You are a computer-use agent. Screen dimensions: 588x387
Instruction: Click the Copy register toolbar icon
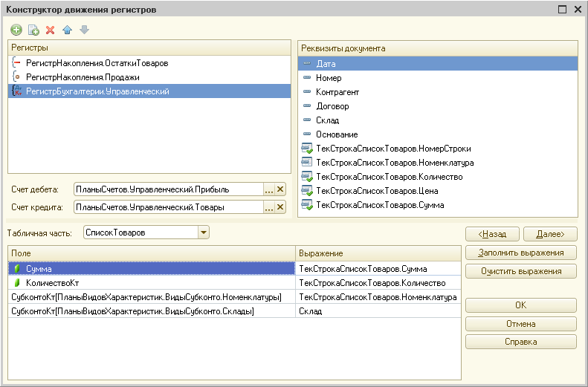pyautogui.click(x=33, y=30)
